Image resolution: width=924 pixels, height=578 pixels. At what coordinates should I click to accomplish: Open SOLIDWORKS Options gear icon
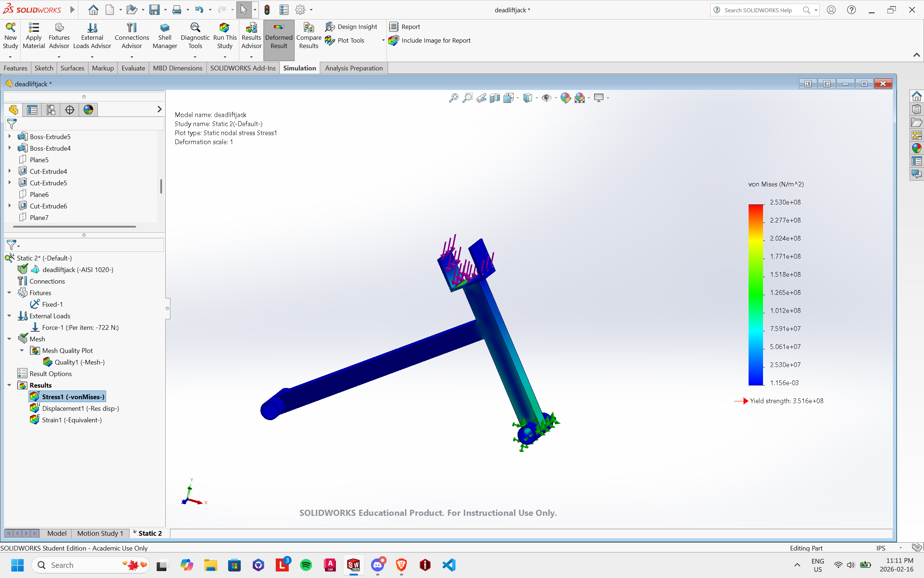click(x=301, y=9)
